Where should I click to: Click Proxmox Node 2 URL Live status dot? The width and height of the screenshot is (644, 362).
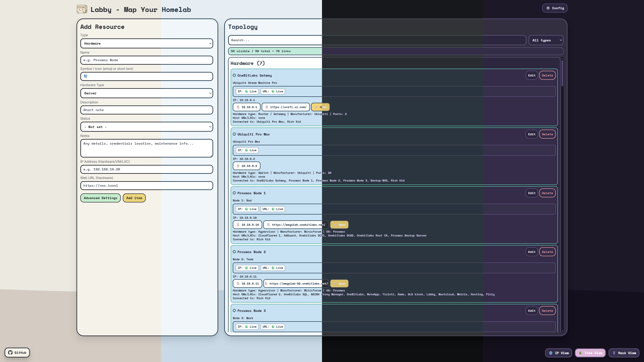tap(273, 268)
